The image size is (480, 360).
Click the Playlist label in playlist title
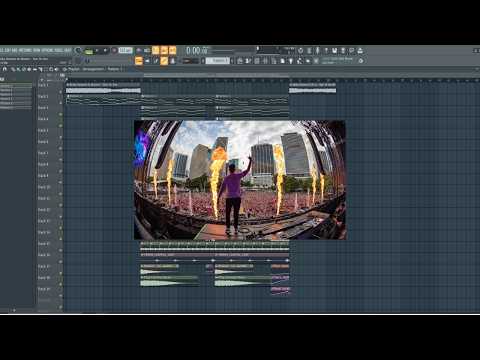click(74, 69)
